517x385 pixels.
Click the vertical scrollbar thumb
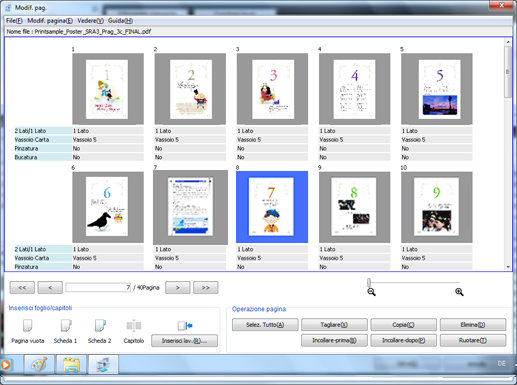click(x=508, y=72)
